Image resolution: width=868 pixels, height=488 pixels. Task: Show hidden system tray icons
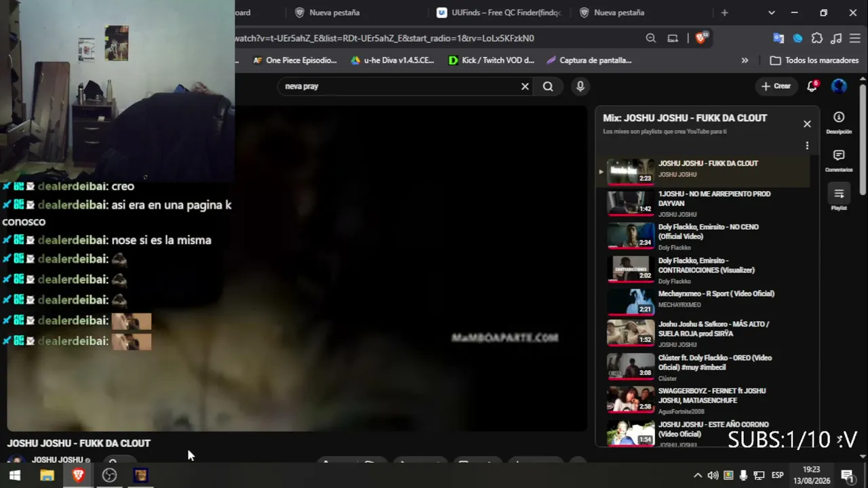click(x=697, y=475)
